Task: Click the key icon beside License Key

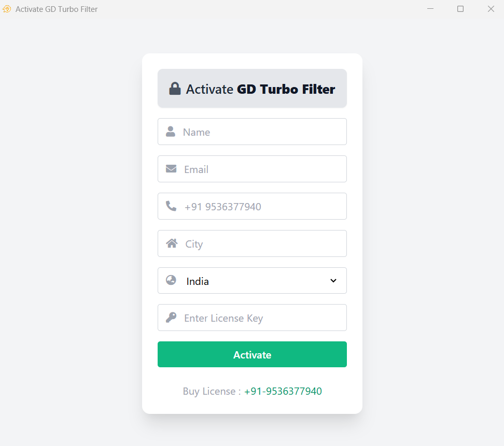Action: pyautogui.click(x=171, y=318)
